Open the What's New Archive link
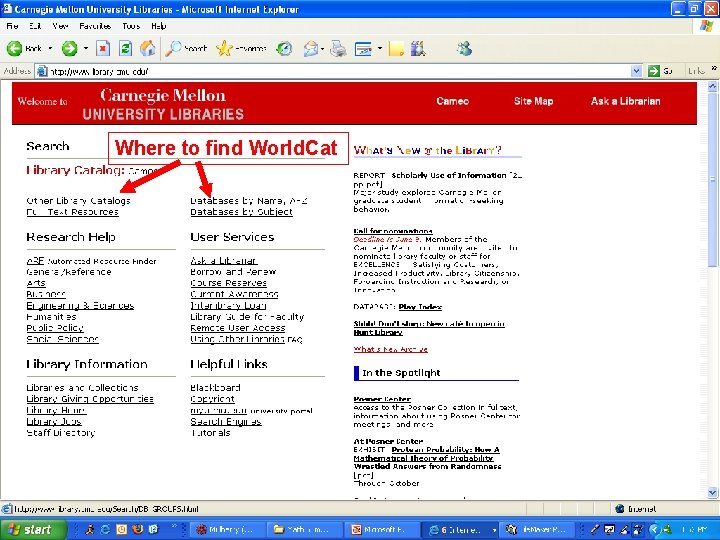This screenshot has width=720, height=540. pyautogui.click(x=391, y=349)
